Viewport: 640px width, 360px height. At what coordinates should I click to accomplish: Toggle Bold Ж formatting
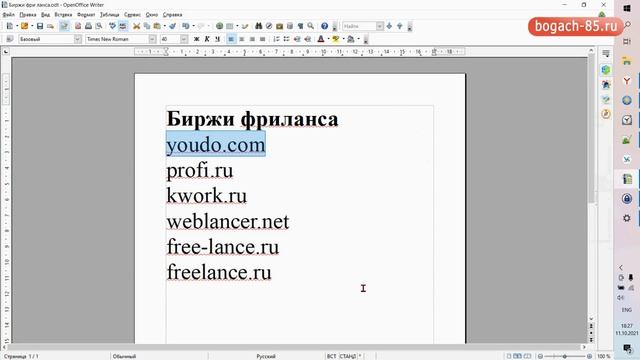point(196,39)
